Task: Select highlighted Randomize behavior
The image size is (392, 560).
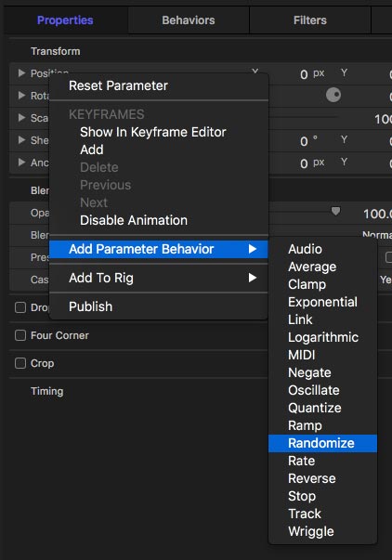Action: coord(322,443)
